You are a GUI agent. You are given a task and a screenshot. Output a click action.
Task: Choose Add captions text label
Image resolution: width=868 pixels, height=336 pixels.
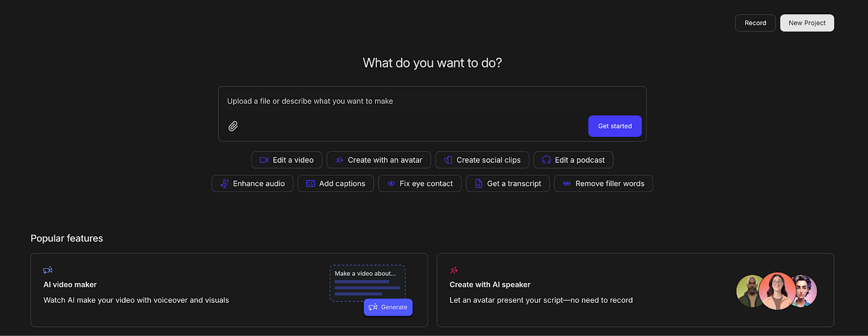click(342, 183)
